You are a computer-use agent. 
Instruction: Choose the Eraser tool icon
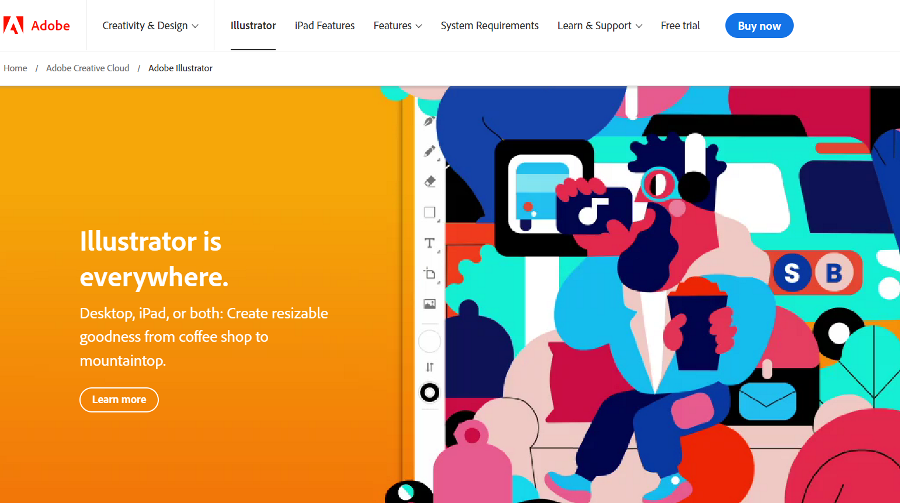tap(430, 181)
